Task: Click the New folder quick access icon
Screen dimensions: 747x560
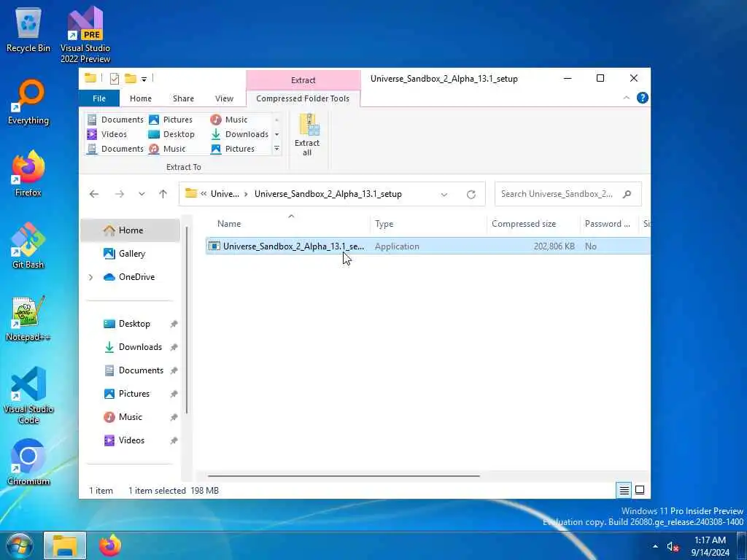Action: pyautogui.click(x=130, y=79)
